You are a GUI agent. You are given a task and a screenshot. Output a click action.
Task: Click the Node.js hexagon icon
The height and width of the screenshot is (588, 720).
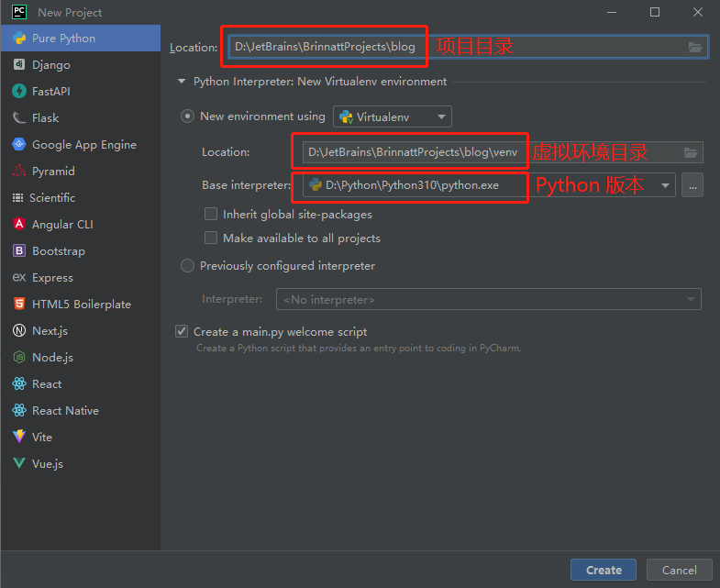(x=19, y=357)
